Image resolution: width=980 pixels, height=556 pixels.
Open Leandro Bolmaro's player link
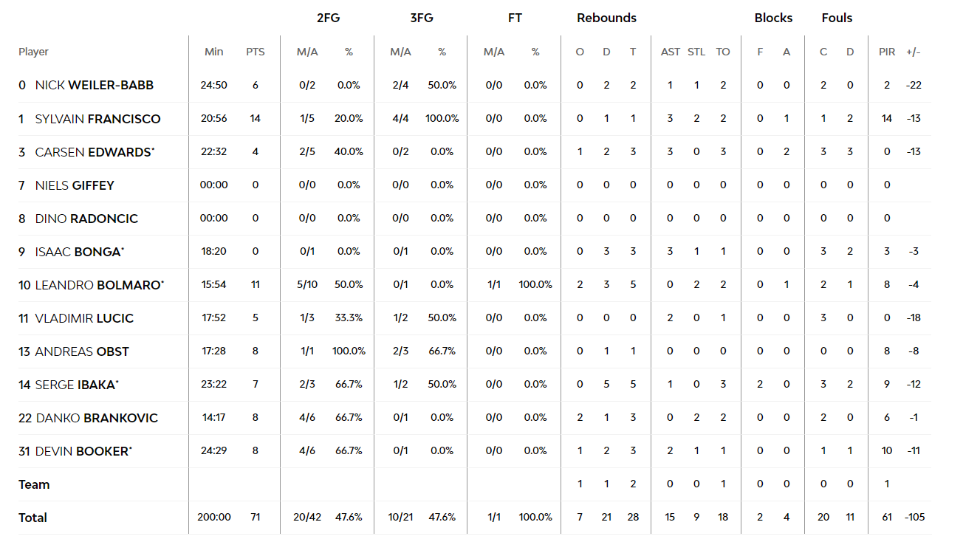click(97, 285)
